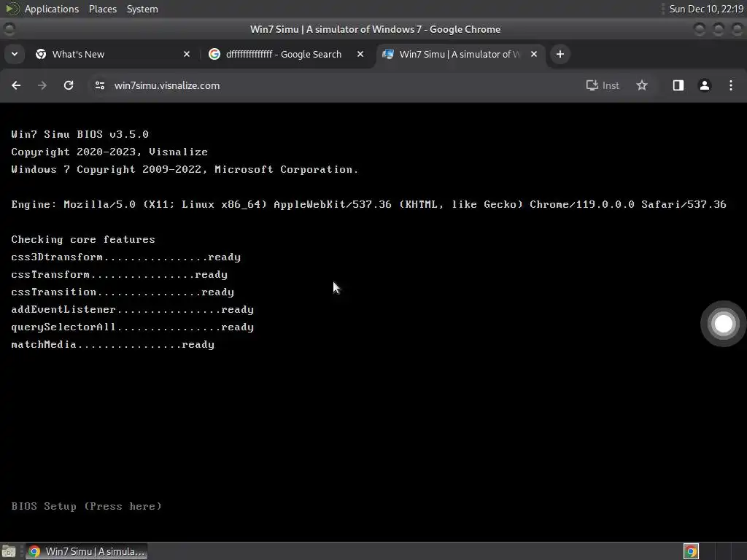The image size is (747, 560).
Task: Open the Places menu
Action: coord(102,9)
